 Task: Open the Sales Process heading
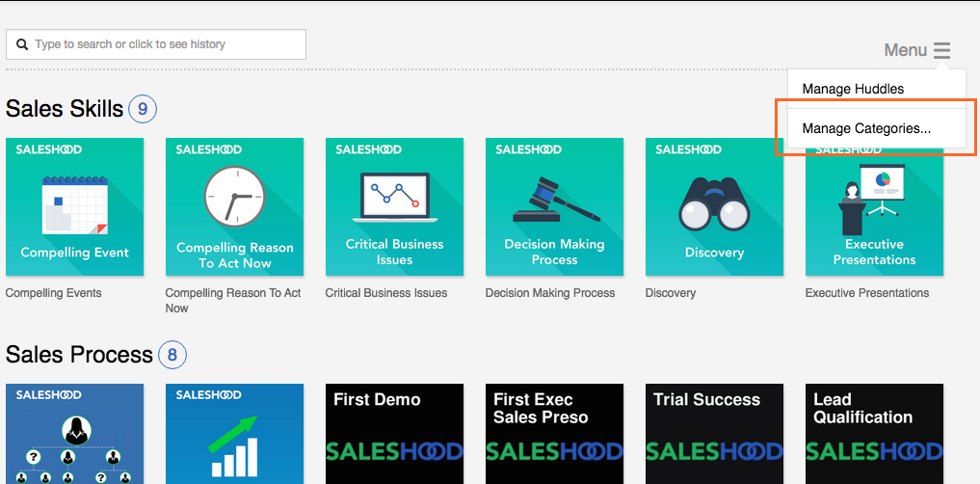point(79,355)
